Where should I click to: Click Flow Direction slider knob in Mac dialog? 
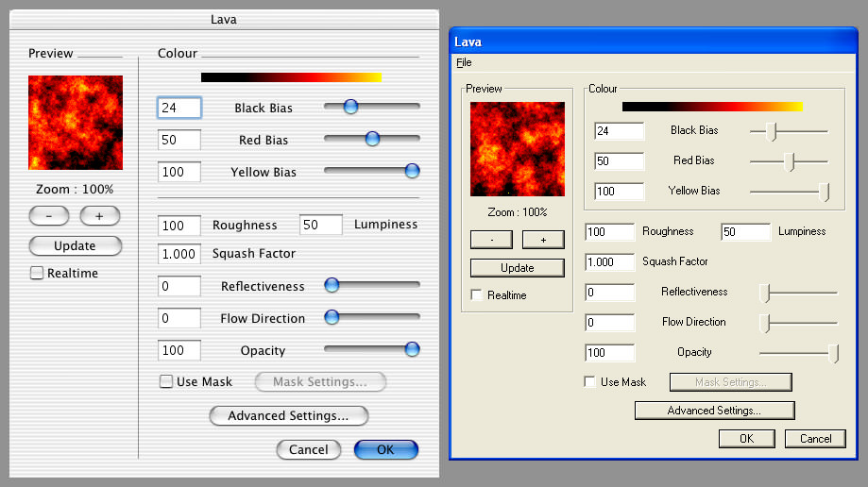tap(332, 317)
